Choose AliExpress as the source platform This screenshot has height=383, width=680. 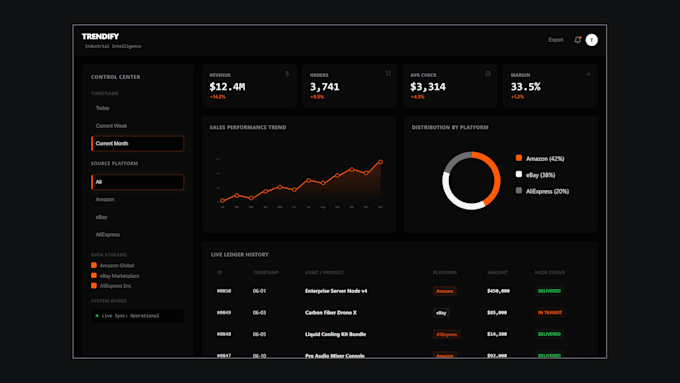pyautogui.click(x=137, y=235)
